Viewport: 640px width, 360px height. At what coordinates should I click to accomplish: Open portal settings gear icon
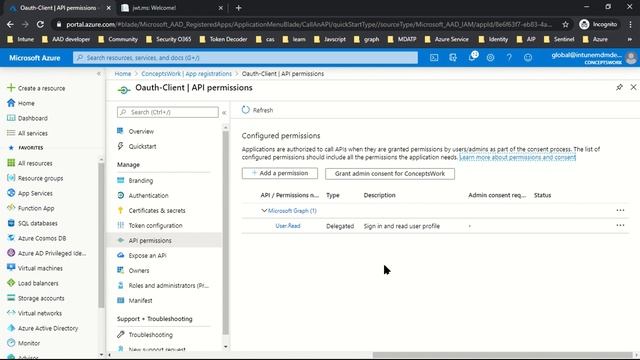(490, 58)
